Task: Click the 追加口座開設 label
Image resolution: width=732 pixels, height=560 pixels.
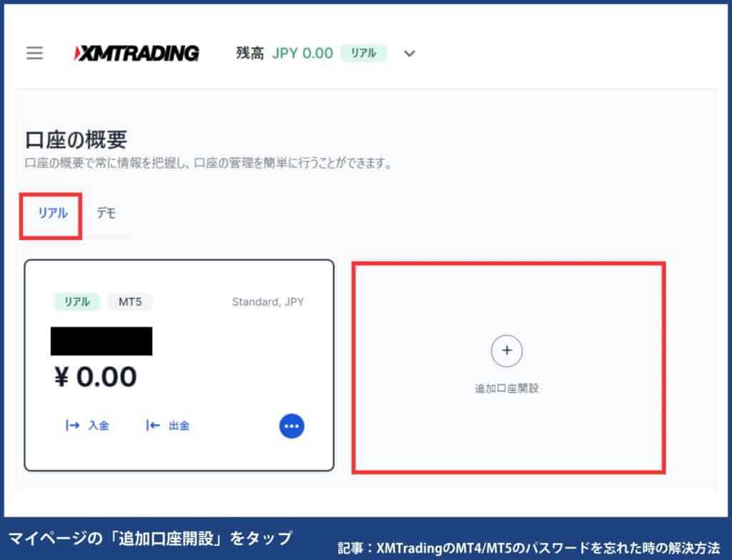Action: coord(507,389)
